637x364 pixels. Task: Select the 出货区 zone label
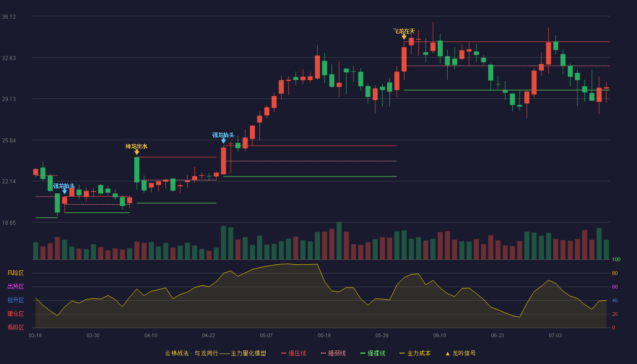pyautogui.click(x=15, y=287)
